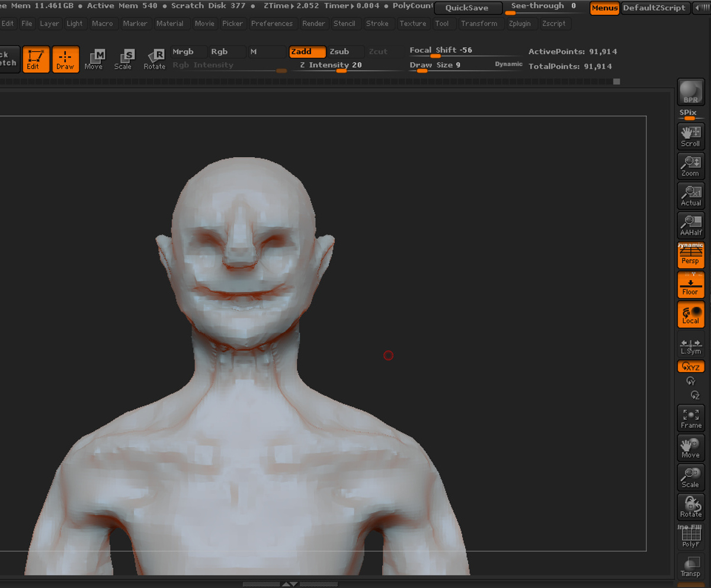Open the Material menu
Viewport: 711px width, 588px height.
tap(170, 24)
